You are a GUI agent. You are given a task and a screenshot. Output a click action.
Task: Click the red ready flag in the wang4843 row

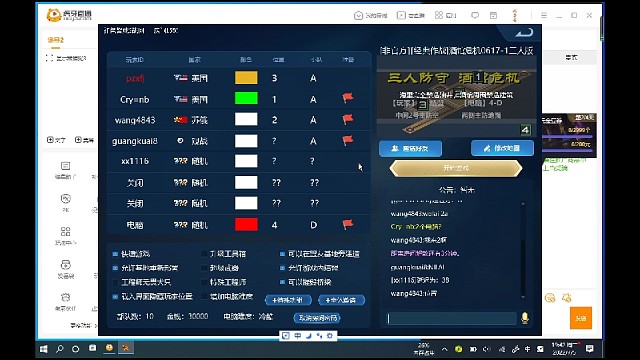pyautogui.click(x=348, y=119)
